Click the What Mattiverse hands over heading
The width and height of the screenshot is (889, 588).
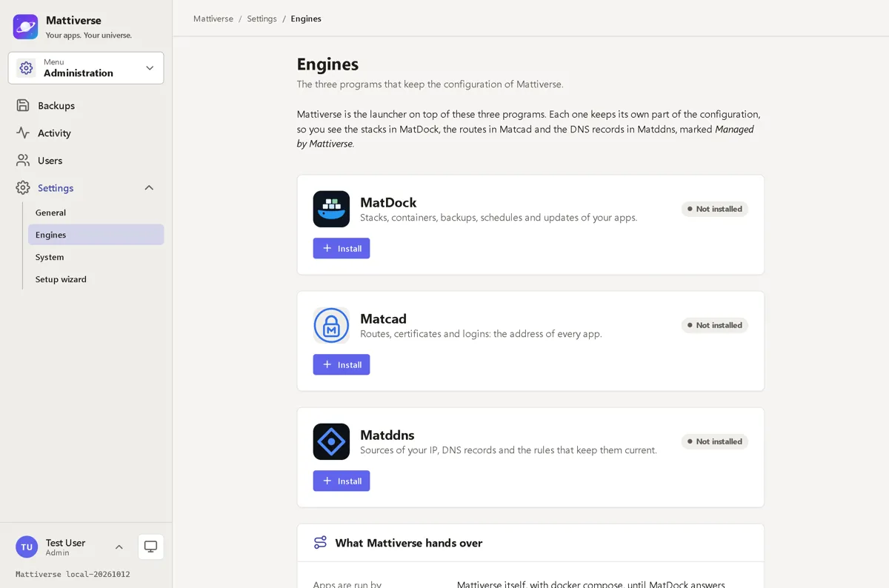(409, 543)
